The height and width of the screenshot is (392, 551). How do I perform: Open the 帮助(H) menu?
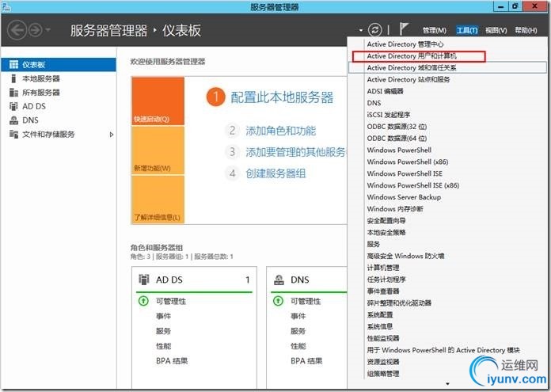pos(526,30)
